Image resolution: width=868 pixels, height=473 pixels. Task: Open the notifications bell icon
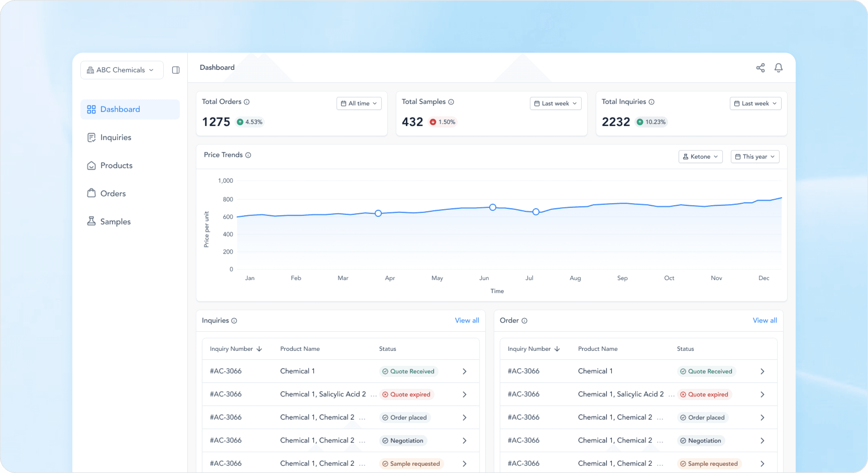pyautogui.click(x=778, y=68)
